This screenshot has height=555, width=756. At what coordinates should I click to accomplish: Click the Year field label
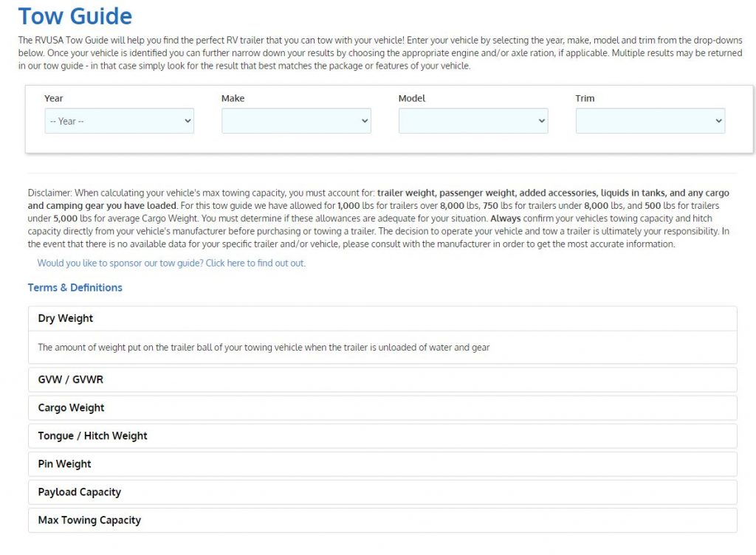tap(53, 98)
